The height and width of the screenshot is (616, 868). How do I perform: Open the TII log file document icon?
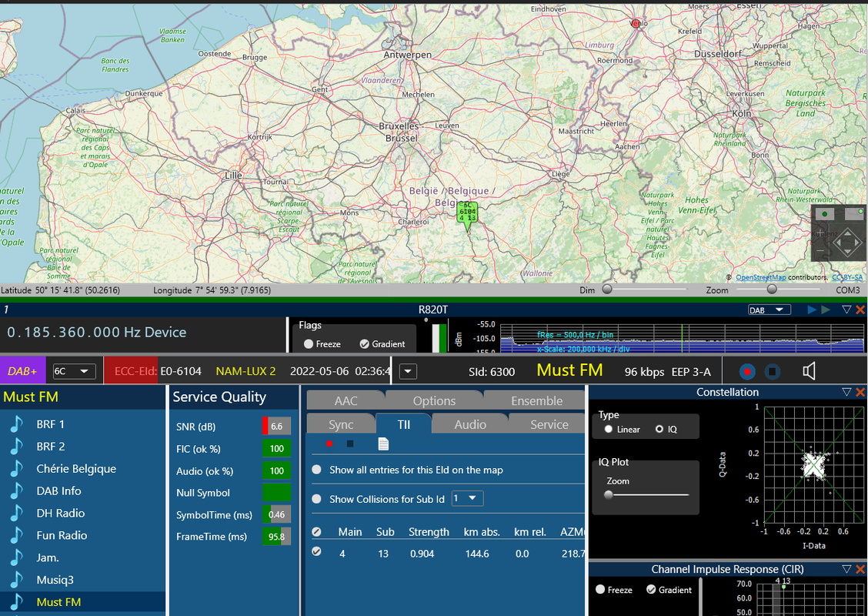383,444
